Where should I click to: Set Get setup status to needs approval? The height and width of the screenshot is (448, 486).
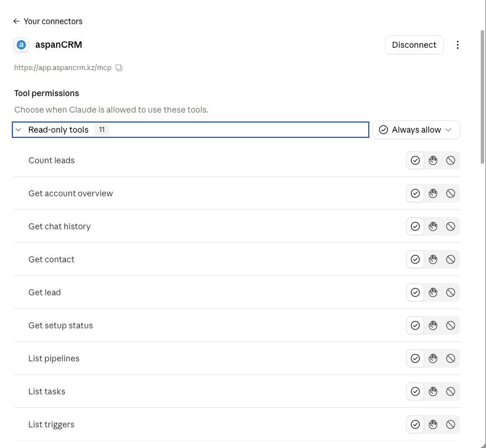(433, 325)
